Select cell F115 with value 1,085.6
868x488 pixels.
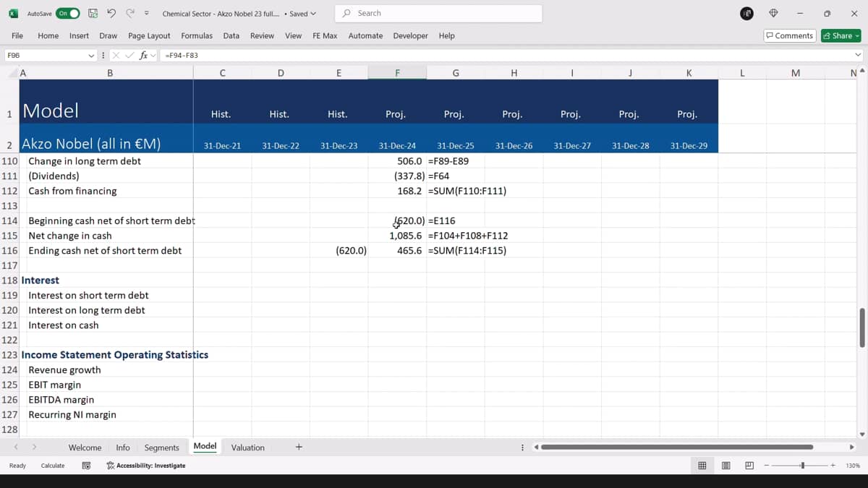pyautogui.click(x=397, y=236)
